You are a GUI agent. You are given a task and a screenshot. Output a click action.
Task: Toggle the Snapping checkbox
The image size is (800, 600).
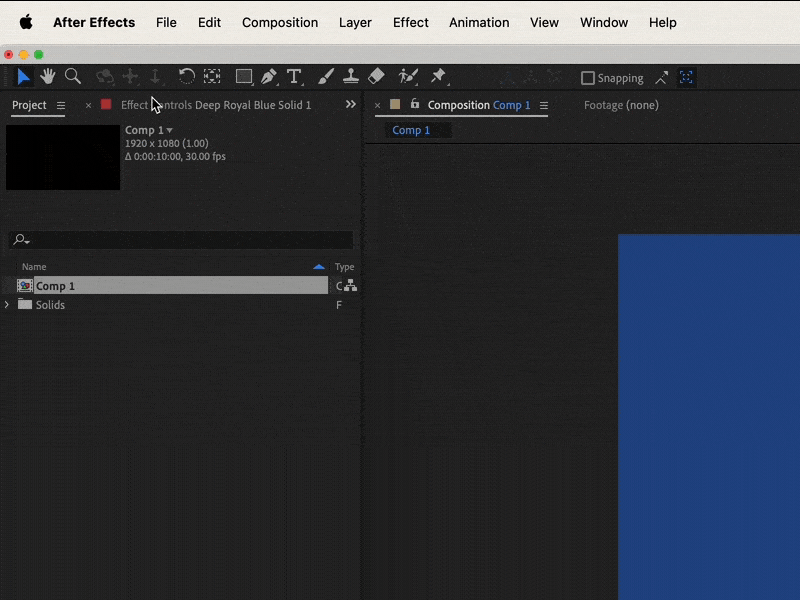[x=588, y=78]
